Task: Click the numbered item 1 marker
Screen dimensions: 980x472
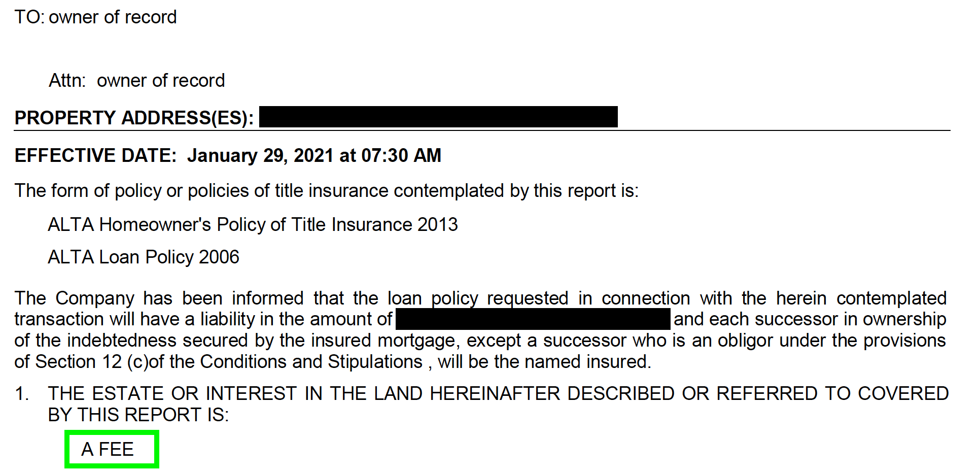Action: (x=22, y=394)
